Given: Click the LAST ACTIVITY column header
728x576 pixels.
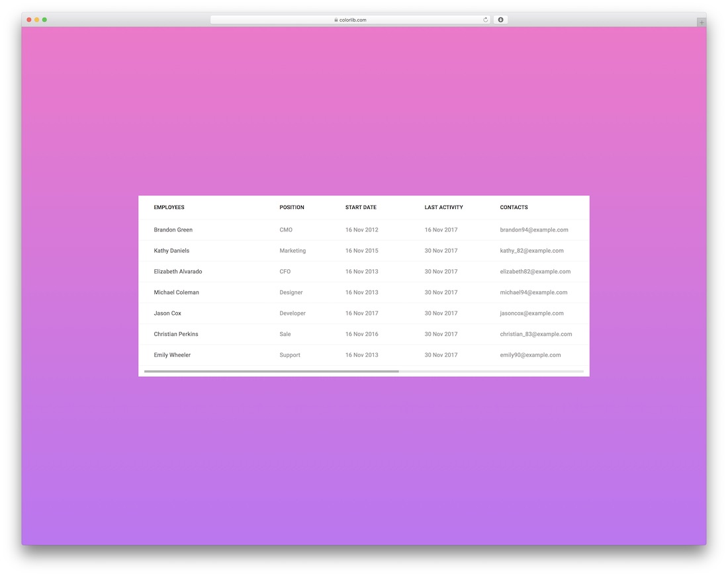Looking at the screenshot, I should tap(443, 207).
